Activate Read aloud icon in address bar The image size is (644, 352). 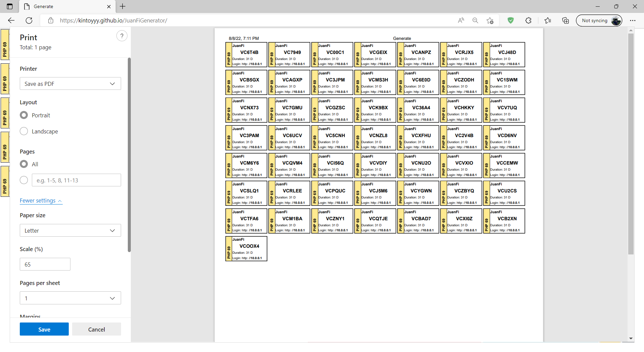[x=461, y=20]
